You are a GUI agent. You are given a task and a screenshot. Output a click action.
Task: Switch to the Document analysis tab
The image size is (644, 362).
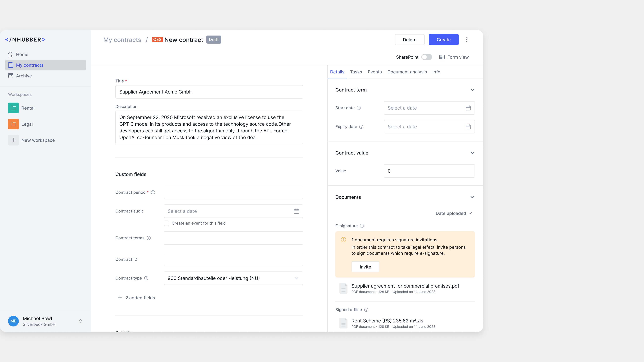pos(407,72)
